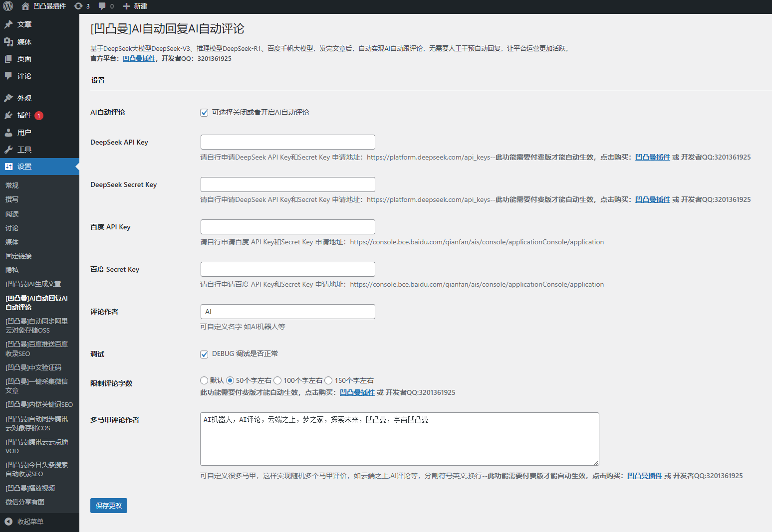Open [凹凸曼]AI生成文章 submenu

[33, 284]
